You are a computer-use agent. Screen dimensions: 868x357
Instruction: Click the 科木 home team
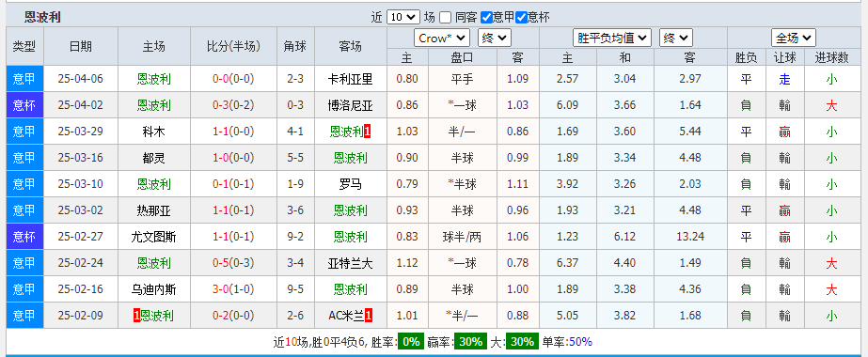tap(154, 132)
